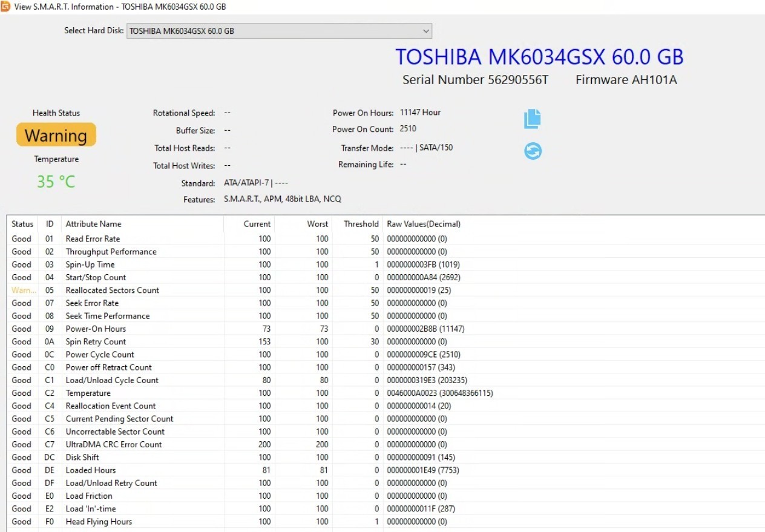Select the UltraDMA CRC Error Count row
This screenshot has height=532, width=765.
[x=386, y=444]
